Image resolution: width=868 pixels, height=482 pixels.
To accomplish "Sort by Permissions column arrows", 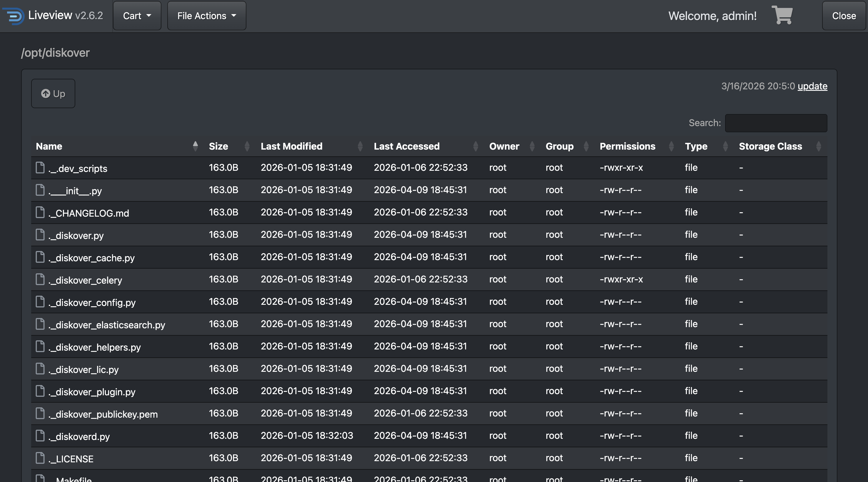I will point(671,146).
